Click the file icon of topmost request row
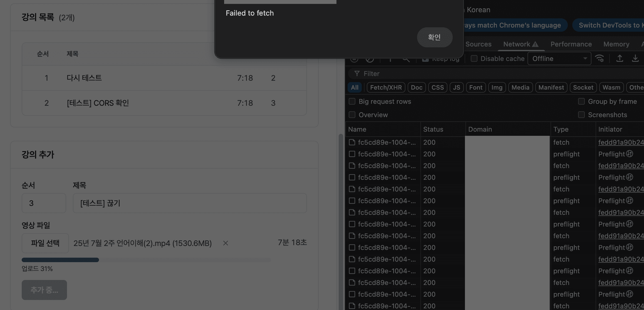 point(352,142)
